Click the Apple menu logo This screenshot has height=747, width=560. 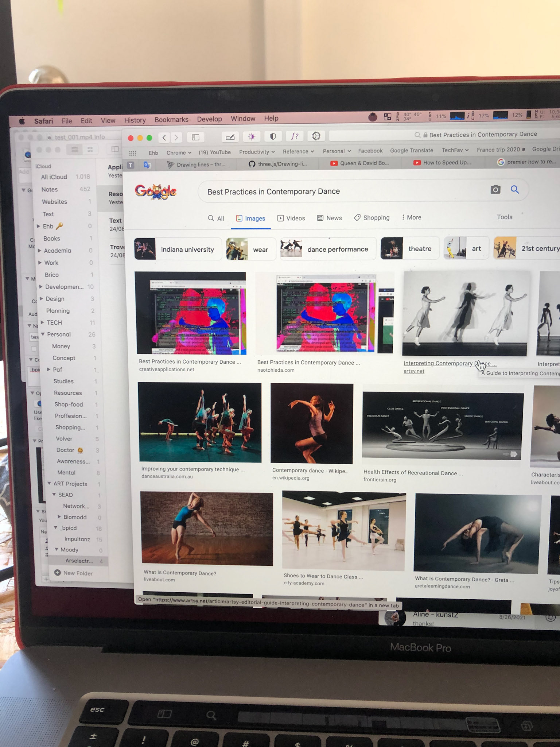coord(22,121)
